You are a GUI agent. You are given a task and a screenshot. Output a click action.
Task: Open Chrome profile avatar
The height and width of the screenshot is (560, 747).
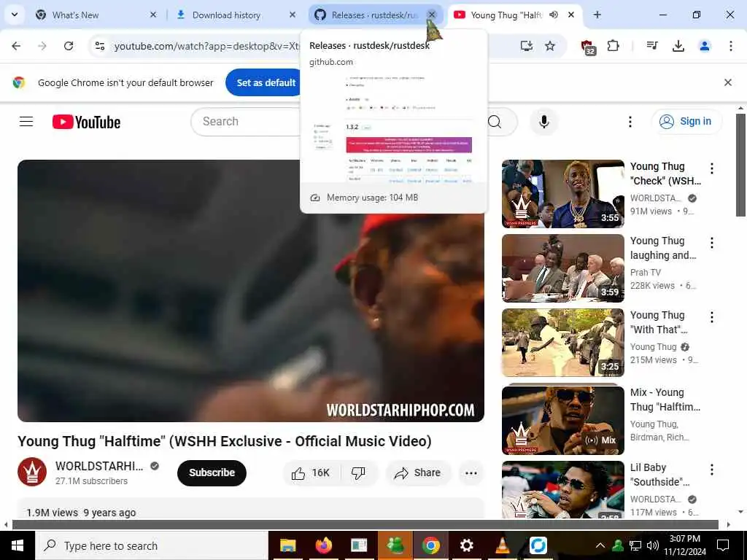705,46
